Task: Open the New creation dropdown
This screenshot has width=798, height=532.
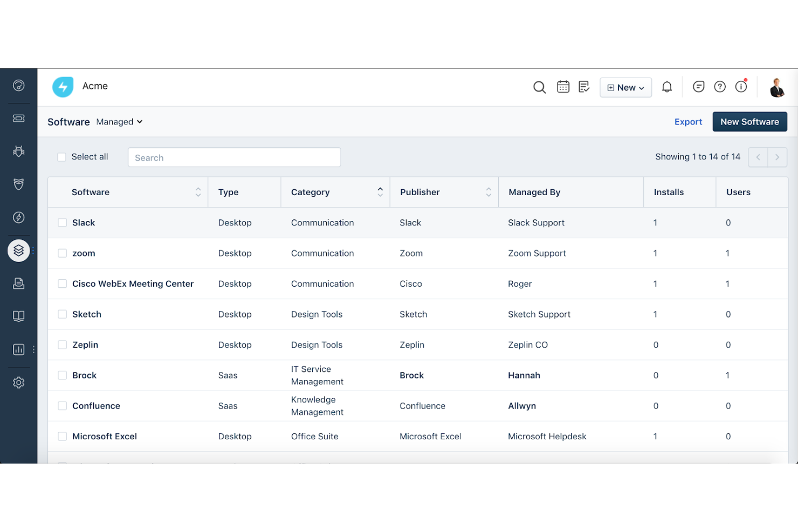Action: tap(625, 87)
